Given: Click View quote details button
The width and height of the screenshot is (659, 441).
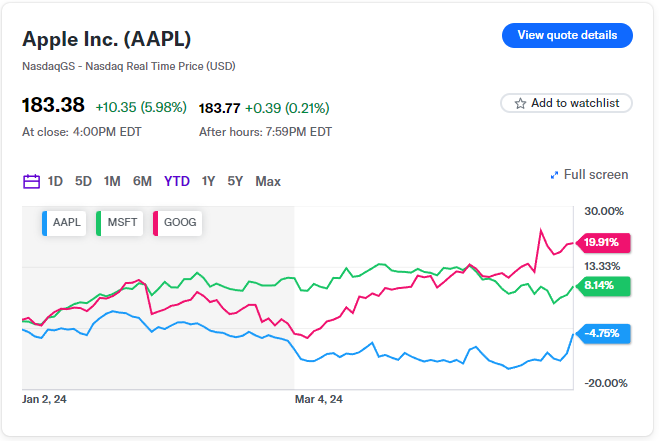Looking at the screenshot, I should tap(567, 35).
